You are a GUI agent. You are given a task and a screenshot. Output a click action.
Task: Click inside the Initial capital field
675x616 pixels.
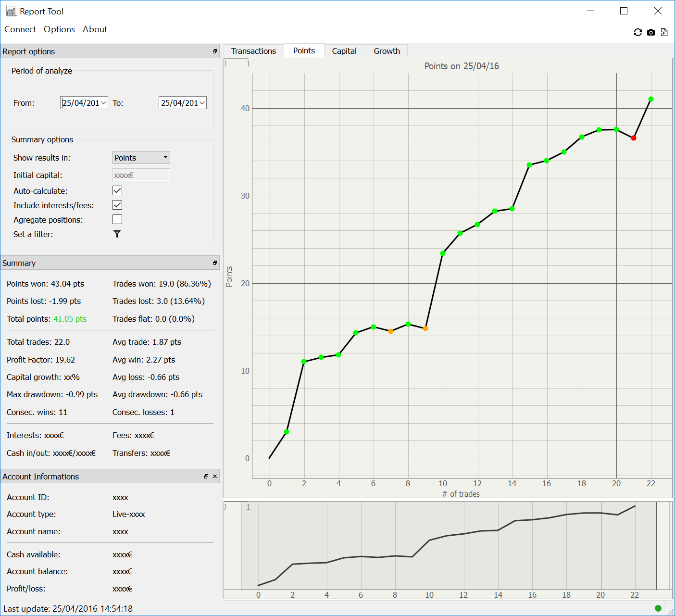pos(141,175)
